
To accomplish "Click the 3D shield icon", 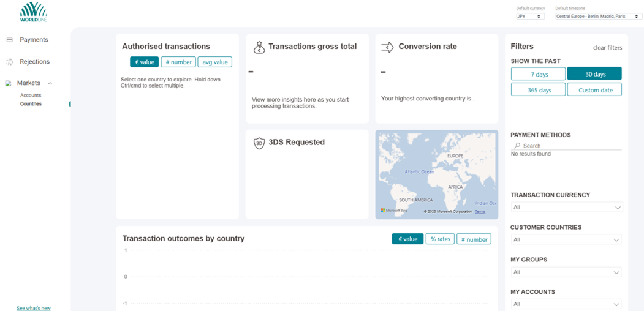I will (259, 143).
